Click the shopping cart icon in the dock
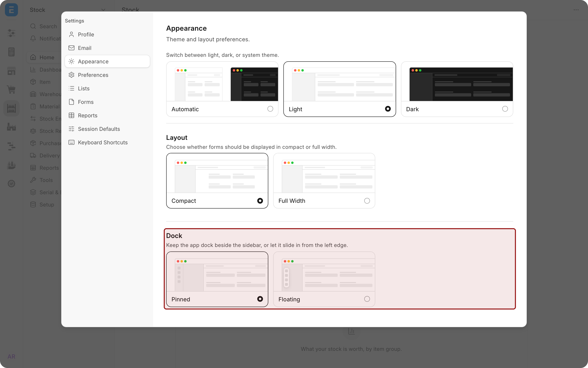 point(11,89)
